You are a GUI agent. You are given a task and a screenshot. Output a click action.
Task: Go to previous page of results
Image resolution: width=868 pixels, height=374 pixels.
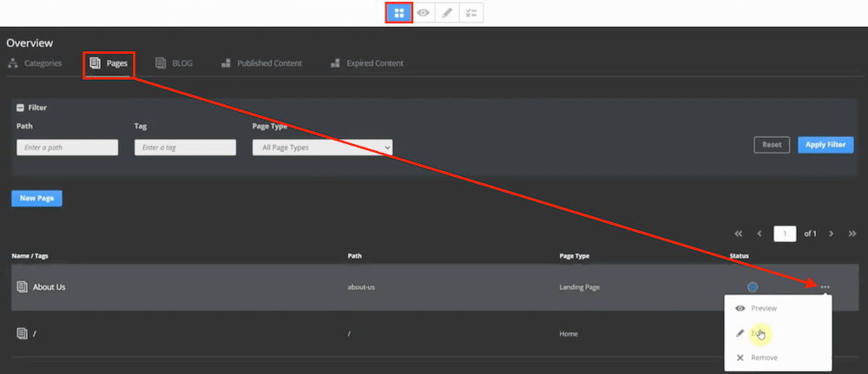coord(759,233)
